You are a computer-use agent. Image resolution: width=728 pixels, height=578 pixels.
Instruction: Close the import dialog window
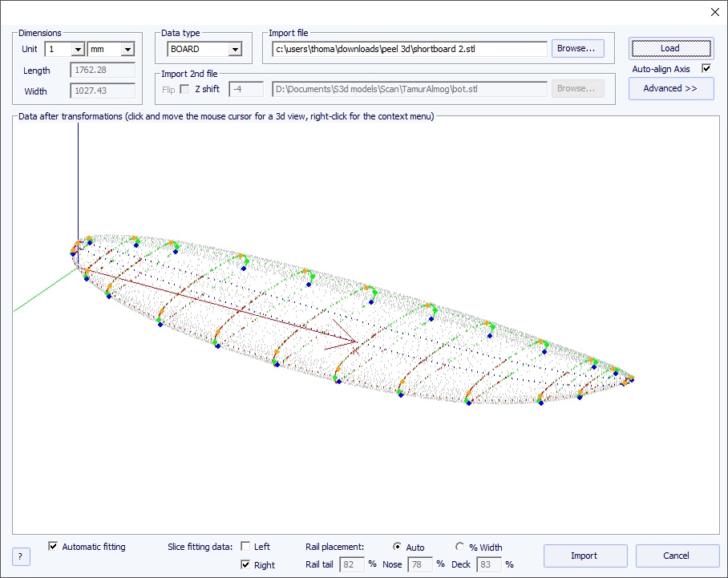[x=714, y=11]
